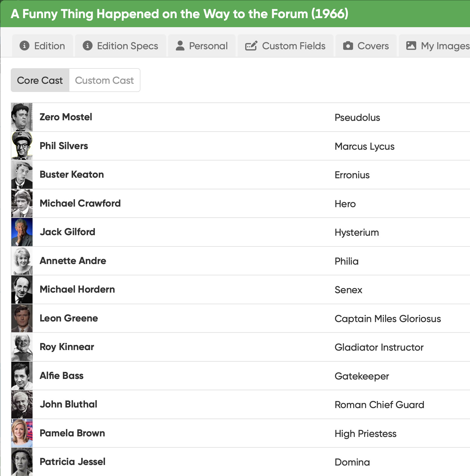Open the Custom Fields tab
This screenshot has height=476, width=470.
pos(285,46)
